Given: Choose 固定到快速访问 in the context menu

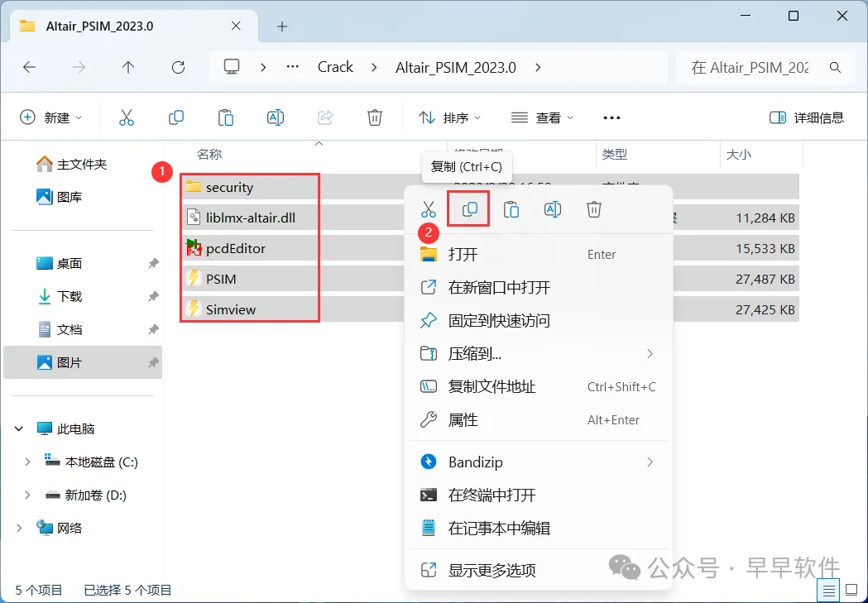Looking at the screenshot, I should [x=539, y=320].
